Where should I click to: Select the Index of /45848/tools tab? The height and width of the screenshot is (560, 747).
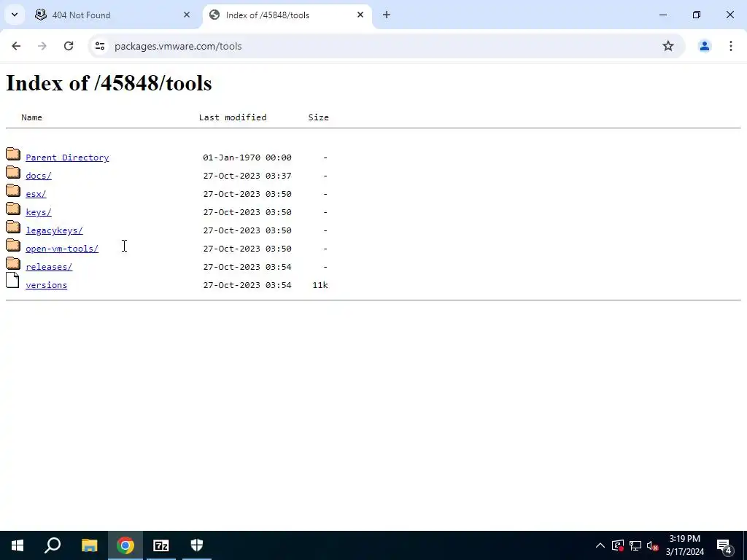[287, 15]
